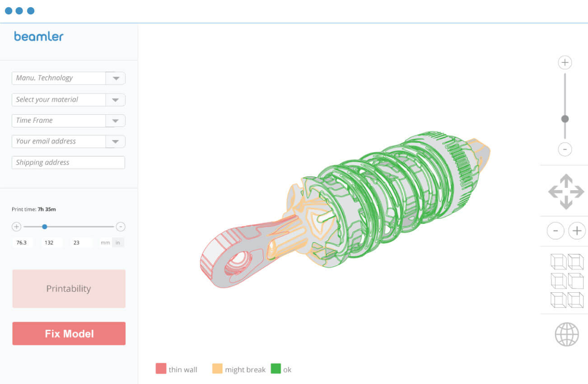588x384 pixels.
Task: Click the red thin wall legend swatch
Action: tap(161, 368)
